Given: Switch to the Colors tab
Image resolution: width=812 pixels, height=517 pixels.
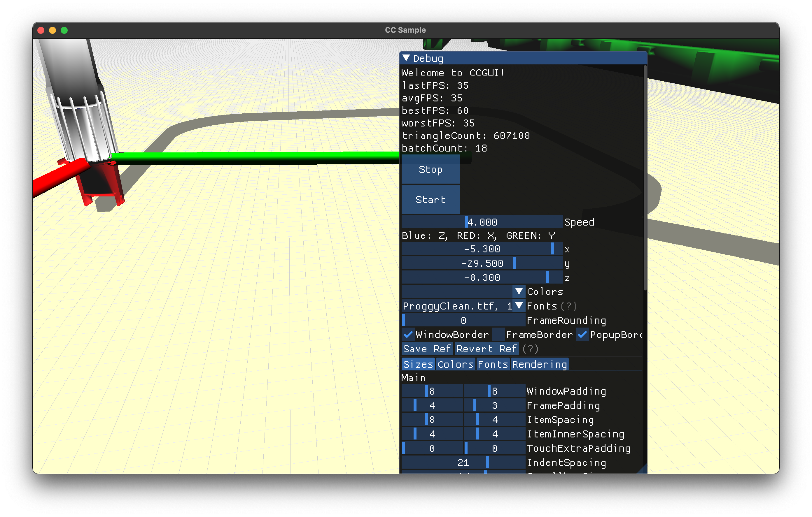Looking at the screenshot, I should pyautogui.click(x=455, y=364).
